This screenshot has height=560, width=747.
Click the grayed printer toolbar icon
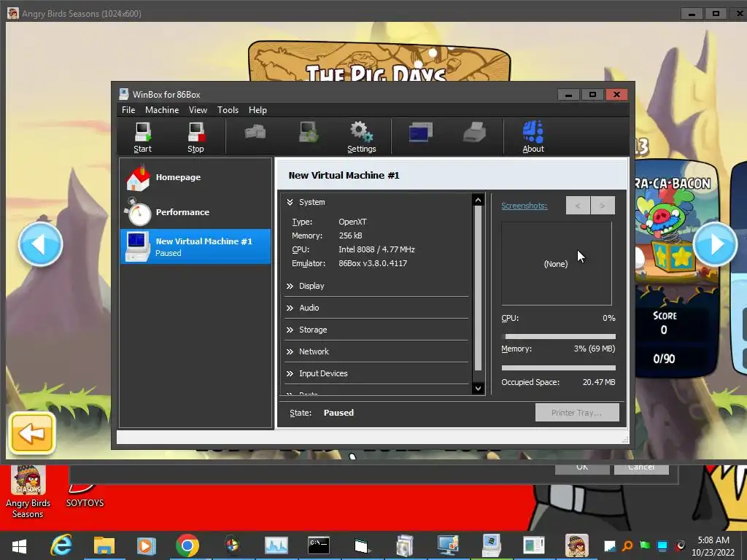click(474, 132)
